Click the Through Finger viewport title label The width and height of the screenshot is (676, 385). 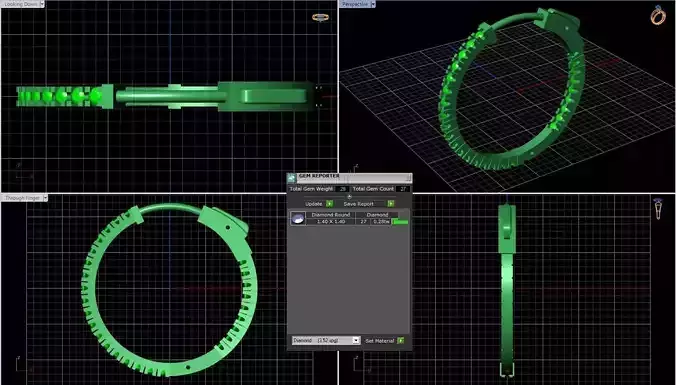tap(22, 198)
